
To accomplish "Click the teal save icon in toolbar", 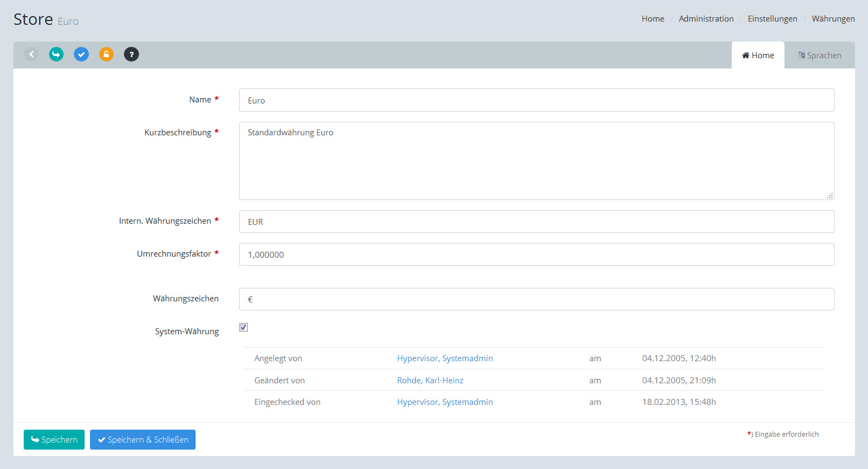I will tap(56, 54).
